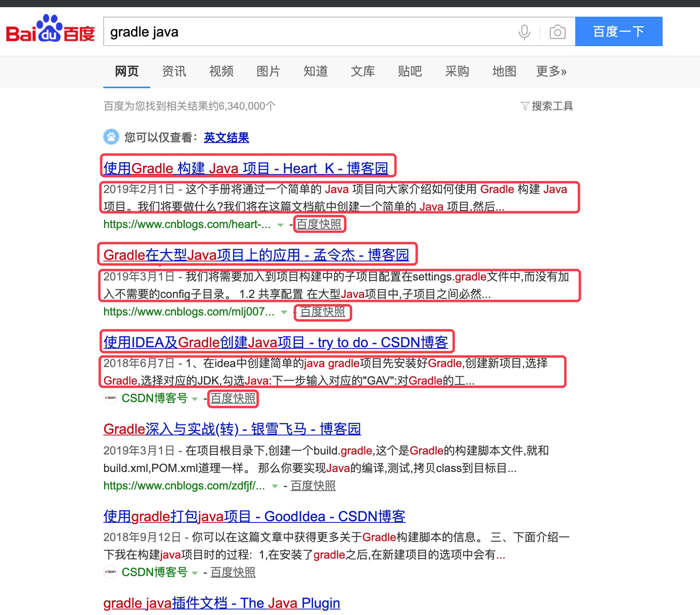
Task: Expand the arrow next to the last CSDN博客号 entry
Action: (x=195, y=573)
